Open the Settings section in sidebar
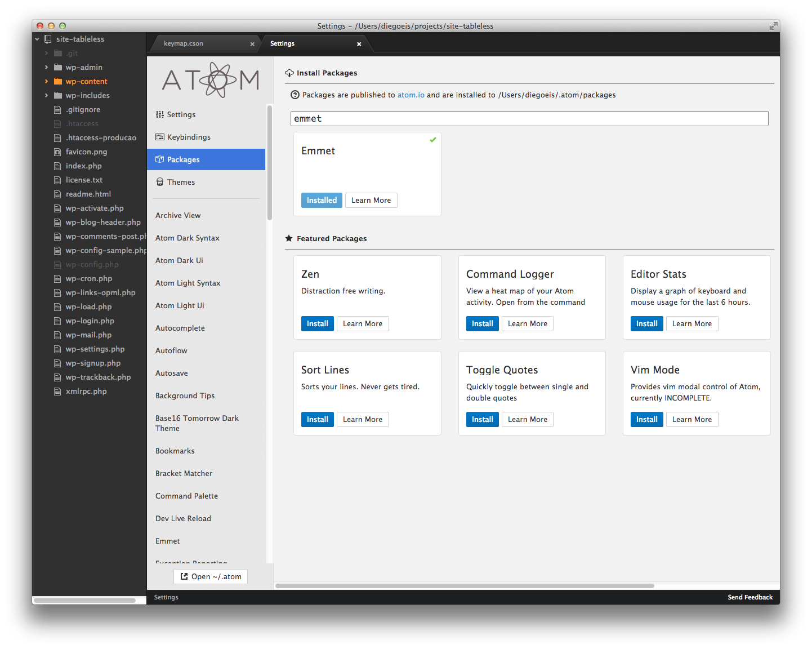812x649 pixels. (206, 114)
